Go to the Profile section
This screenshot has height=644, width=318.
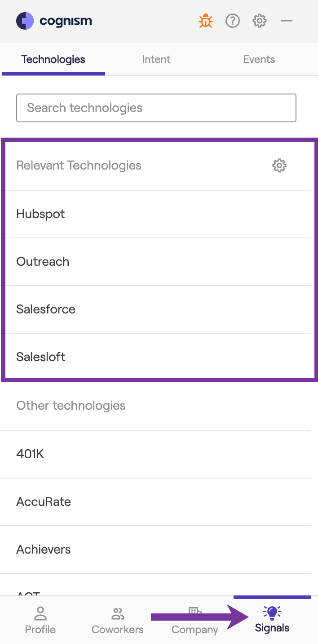click(x=40, y=620)
